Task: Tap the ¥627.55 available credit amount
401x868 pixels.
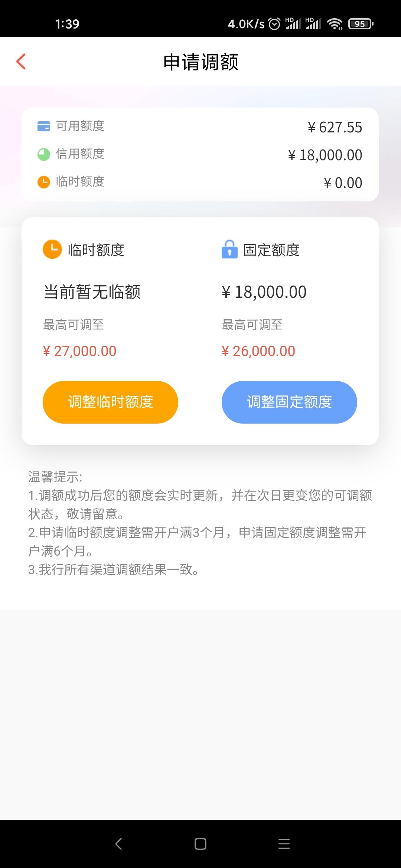Action: click(x=335, y=127)
